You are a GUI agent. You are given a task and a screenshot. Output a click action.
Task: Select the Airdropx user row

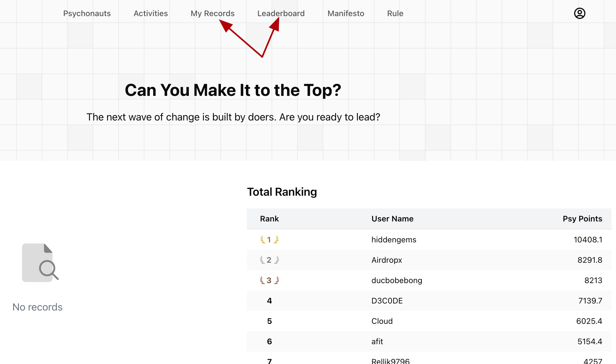tap(387, 260)
